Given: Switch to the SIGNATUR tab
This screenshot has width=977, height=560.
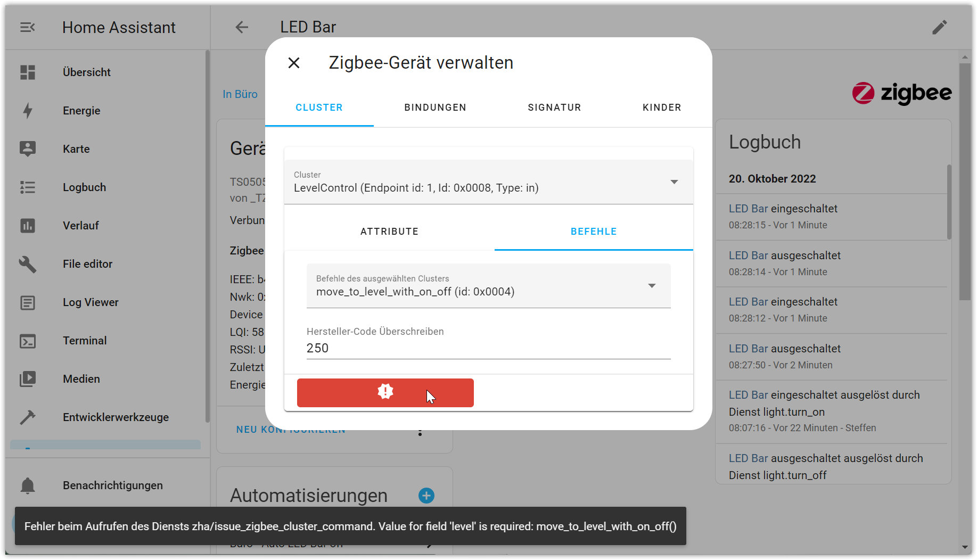Looking at the screenshot, I should point(554,107).
